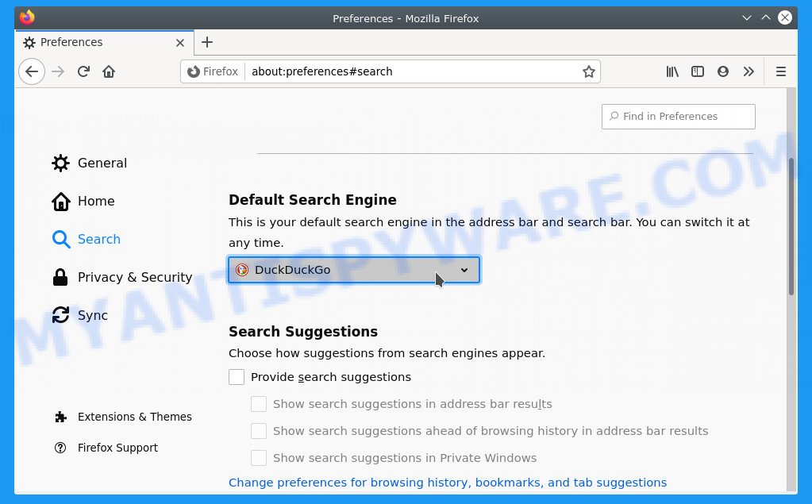The image size is (812, 504).
Task: Select the Preferences browser tab
Action: coord(104,43)
